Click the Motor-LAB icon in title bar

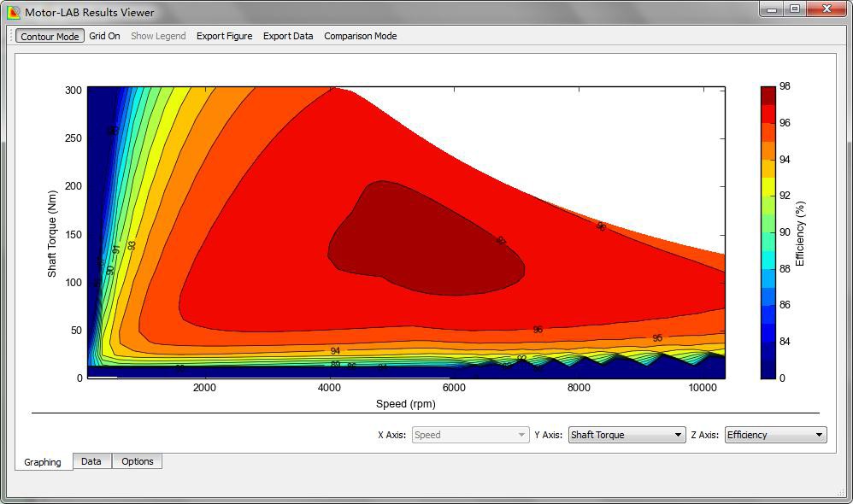tap(13, 12)
